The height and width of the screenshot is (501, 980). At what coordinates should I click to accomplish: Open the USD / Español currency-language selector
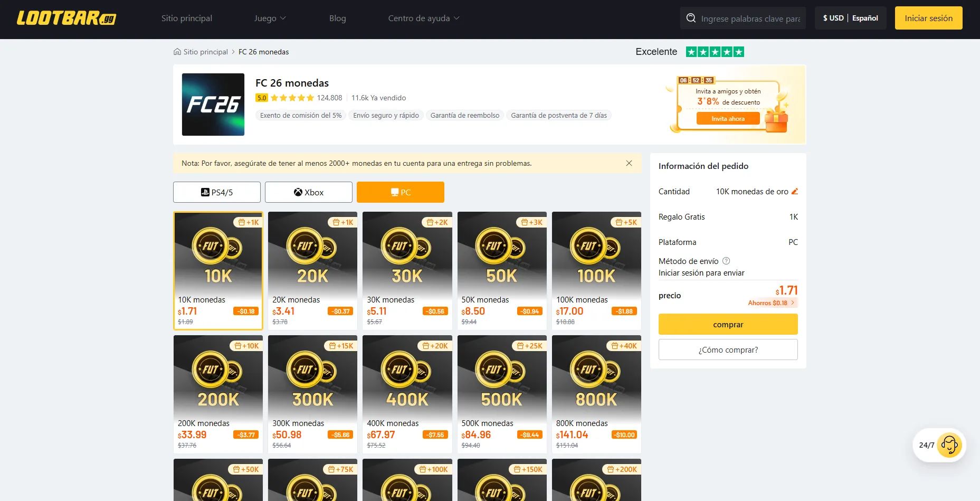click(x=850, y=18)
